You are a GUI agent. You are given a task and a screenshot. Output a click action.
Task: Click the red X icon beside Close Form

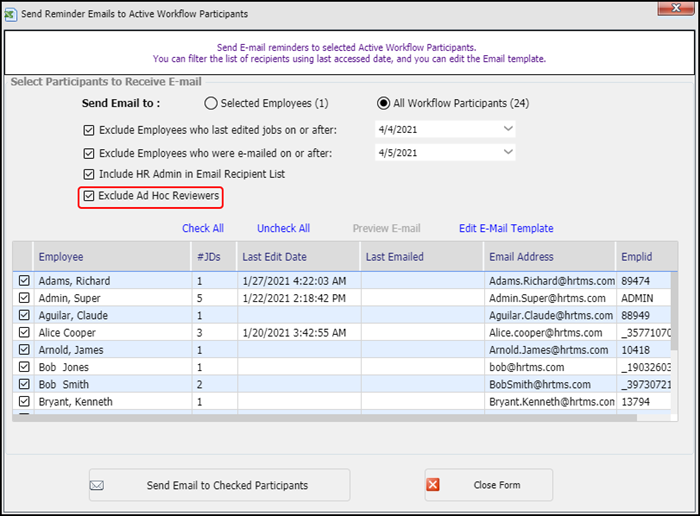(x=433, y=486)
